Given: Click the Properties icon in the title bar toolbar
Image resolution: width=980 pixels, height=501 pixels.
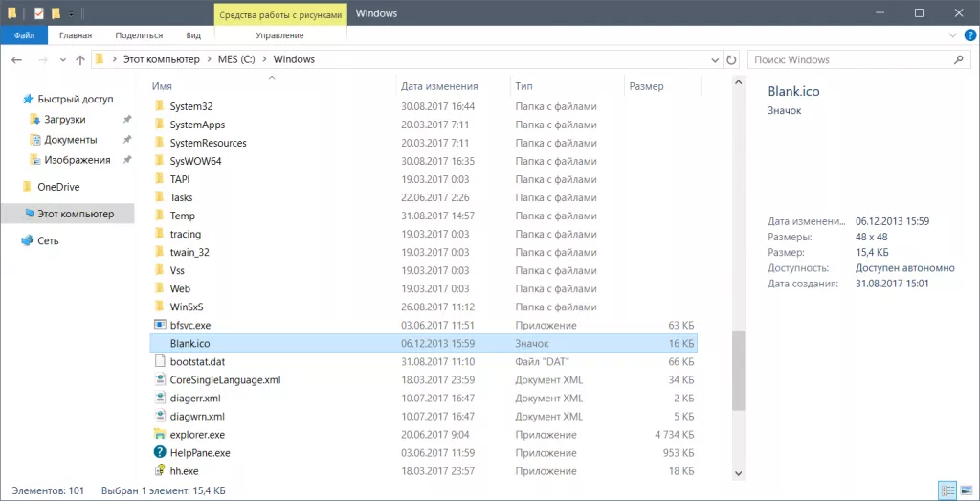Looking at the screenshot, I should coord(38,13).
